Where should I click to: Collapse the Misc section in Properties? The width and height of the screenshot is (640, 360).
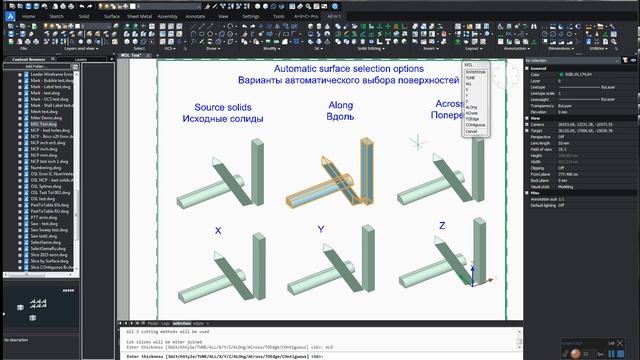coord(527,193)
